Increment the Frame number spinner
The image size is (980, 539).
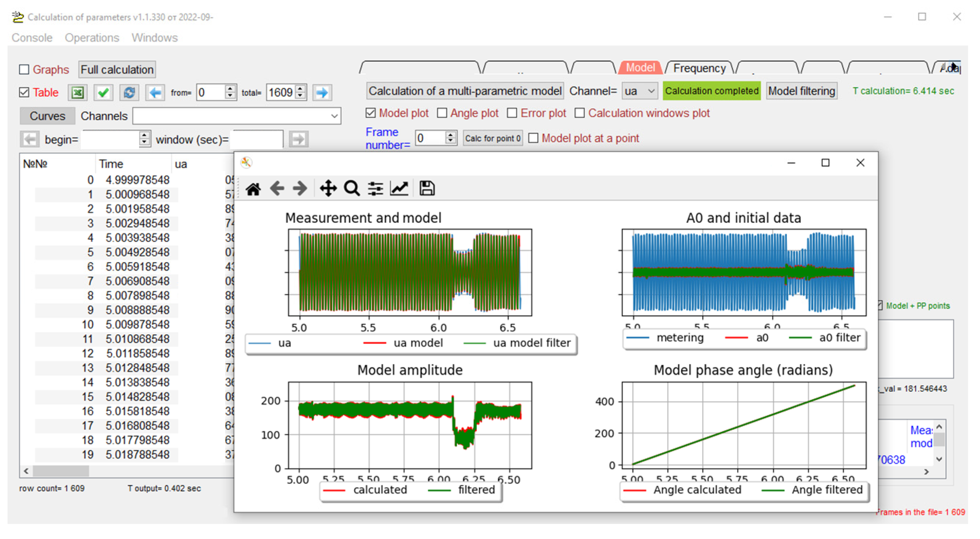(x=450, y=135)
